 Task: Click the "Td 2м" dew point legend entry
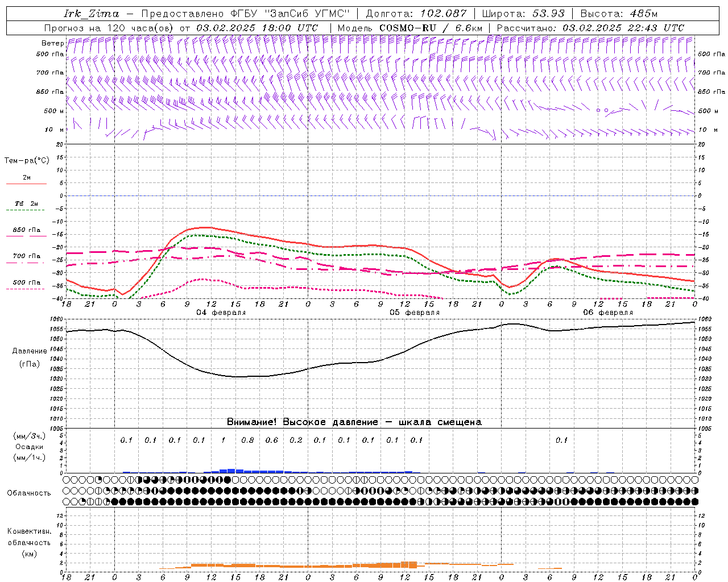point(27,203)
